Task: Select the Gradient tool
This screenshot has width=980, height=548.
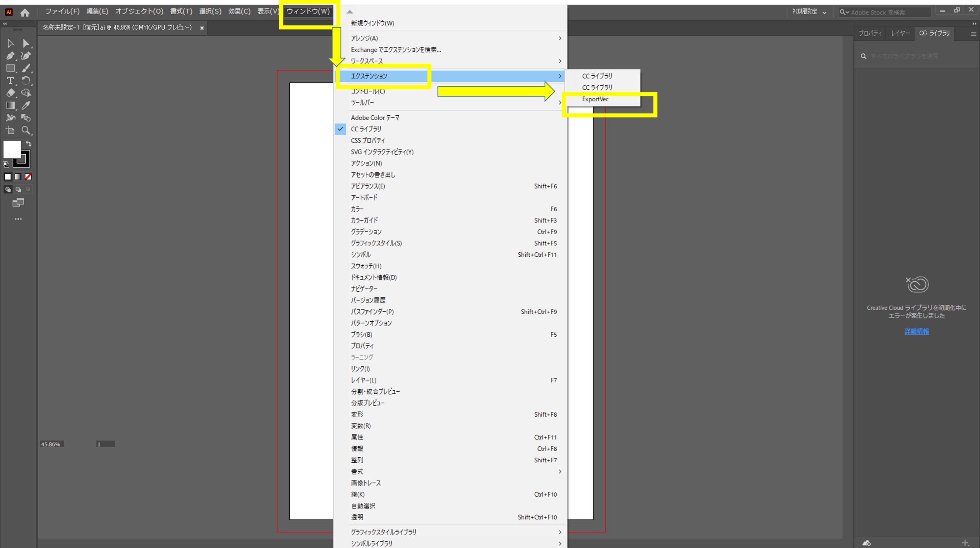Action: point(11,105)
